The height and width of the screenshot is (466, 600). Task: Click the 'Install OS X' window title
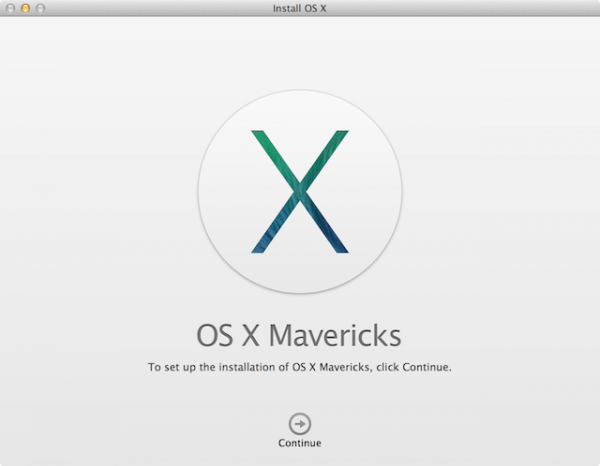pyautogui.click(x=300, y=8)
